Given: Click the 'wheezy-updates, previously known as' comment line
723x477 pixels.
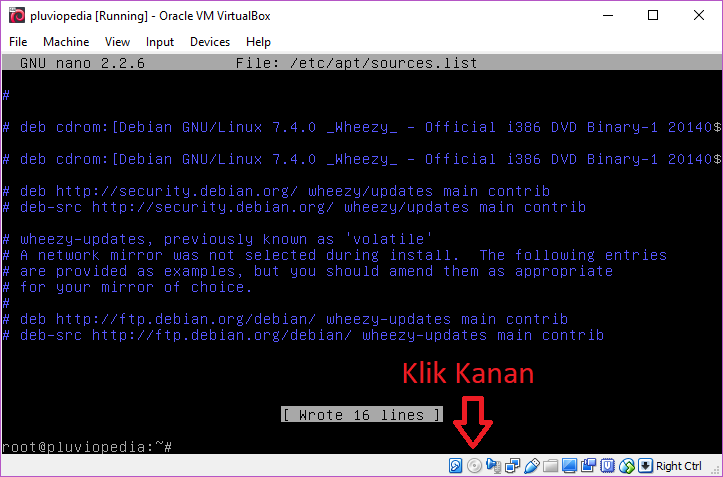Looking at the screenshot, I should pos(218,239).
